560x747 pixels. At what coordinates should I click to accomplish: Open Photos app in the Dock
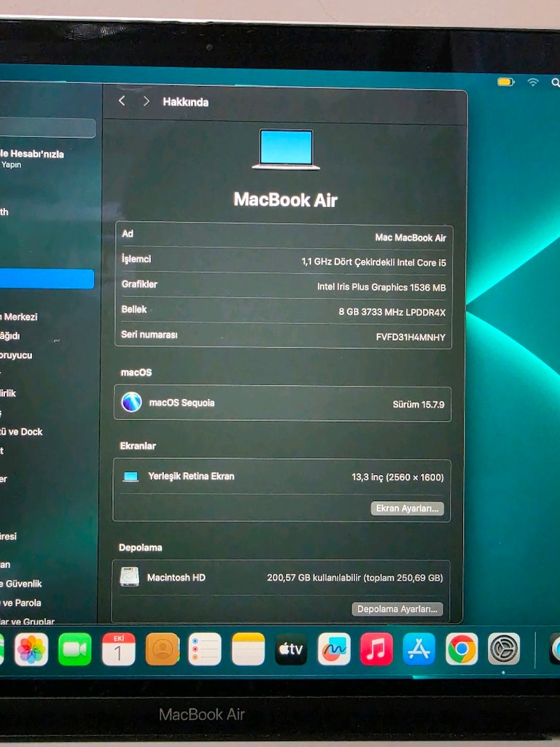pos(31,649)
